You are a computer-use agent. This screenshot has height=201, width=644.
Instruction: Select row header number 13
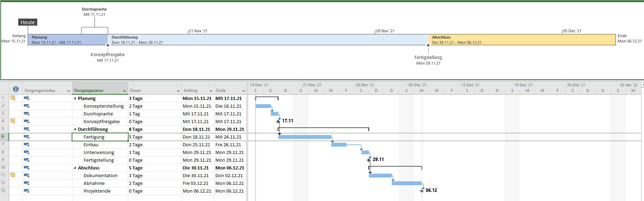(4, 191)
